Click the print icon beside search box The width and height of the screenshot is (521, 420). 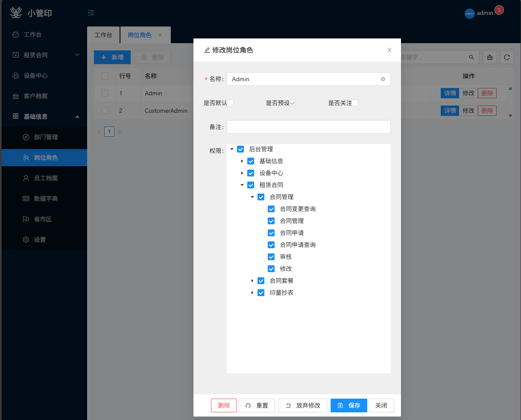[490, 57]
